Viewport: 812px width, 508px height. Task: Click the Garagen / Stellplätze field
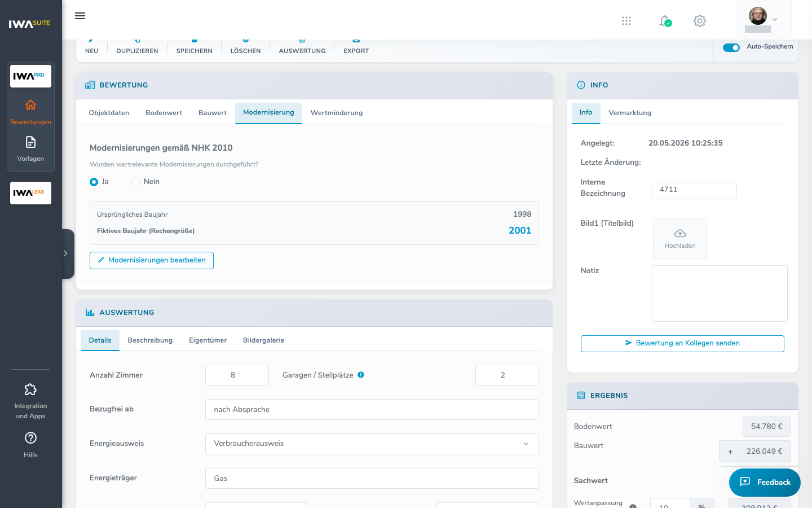click(507, 375)
